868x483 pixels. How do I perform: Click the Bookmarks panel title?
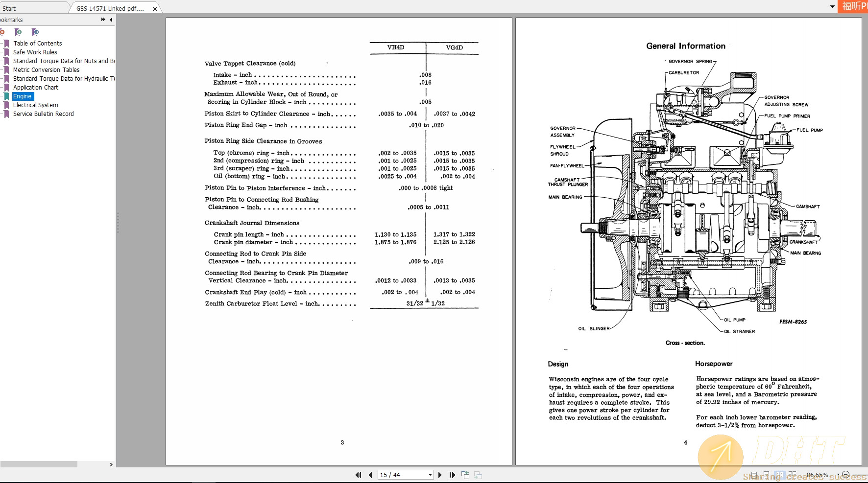coord(12,20)
